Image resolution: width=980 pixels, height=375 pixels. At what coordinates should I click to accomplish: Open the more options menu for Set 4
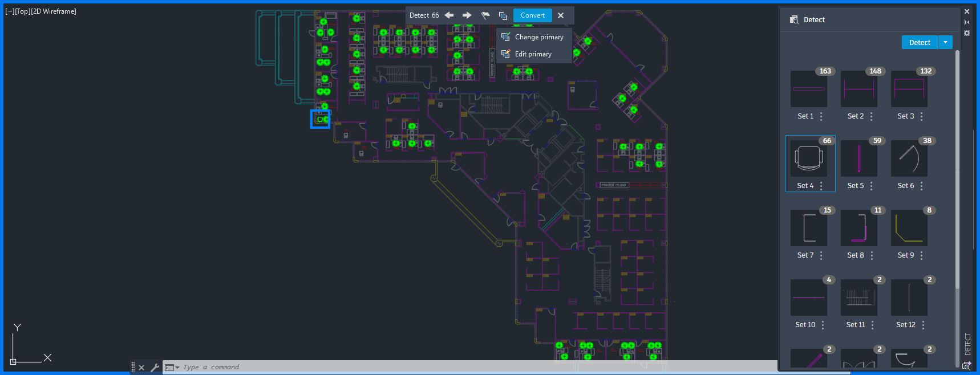[821, 186]
